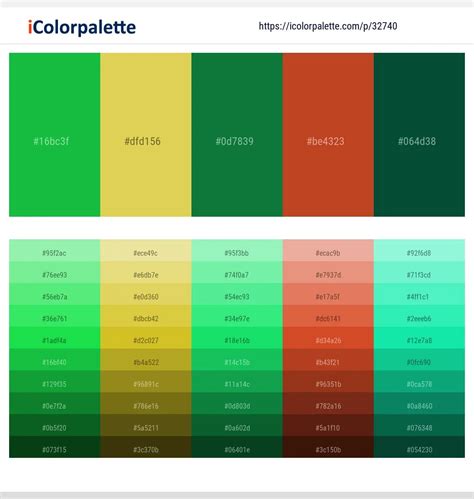Screen dimensions: 474x499
Task: Select the large #16bc3f green swatch
Action: [55, 135]
